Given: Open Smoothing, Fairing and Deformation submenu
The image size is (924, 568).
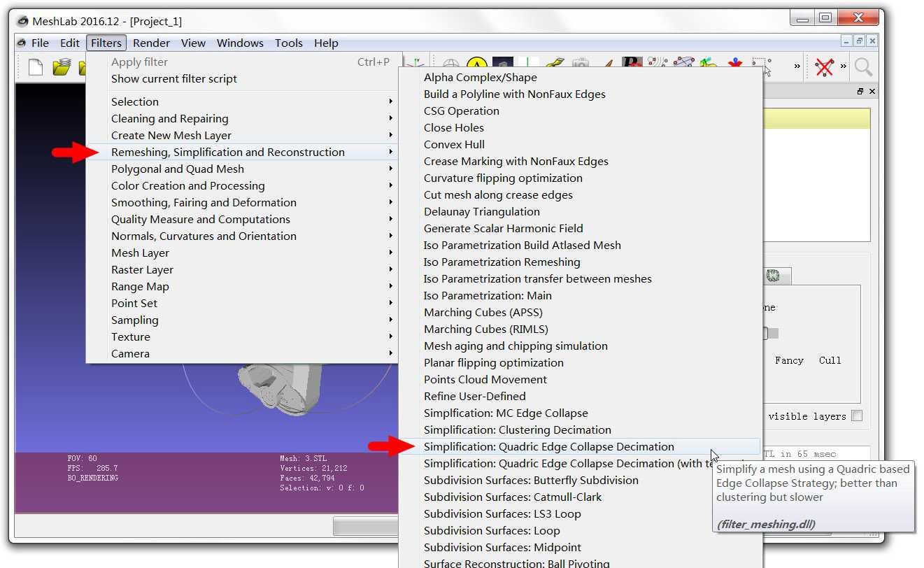Looking at the screenshot, I should pos(242,202).
